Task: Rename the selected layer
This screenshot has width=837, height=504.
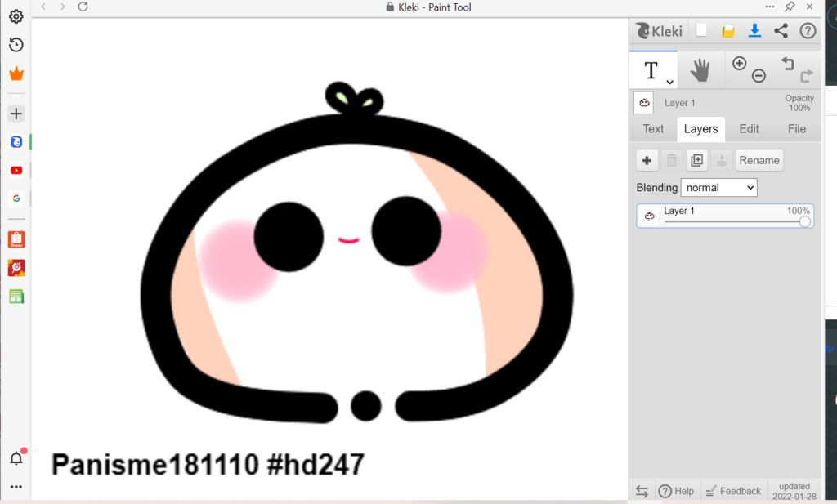Action: 759,161
